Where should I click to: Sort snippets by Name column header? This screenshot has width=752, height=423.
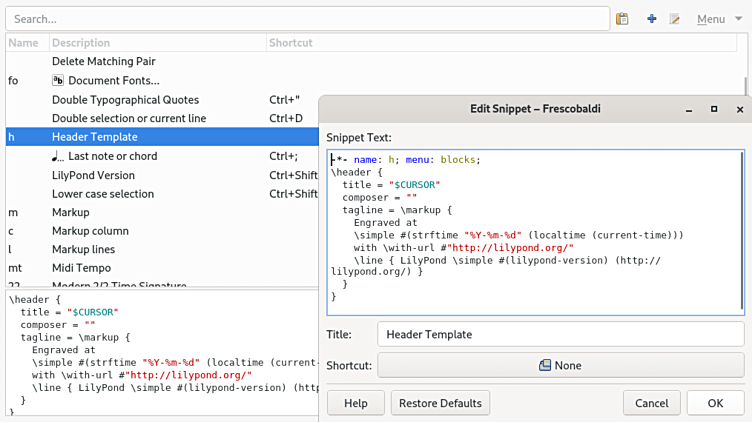23,43
